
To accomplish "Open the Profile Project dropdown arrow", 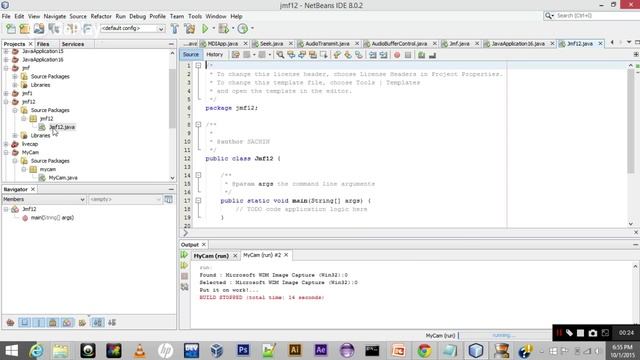I will 252,29.
